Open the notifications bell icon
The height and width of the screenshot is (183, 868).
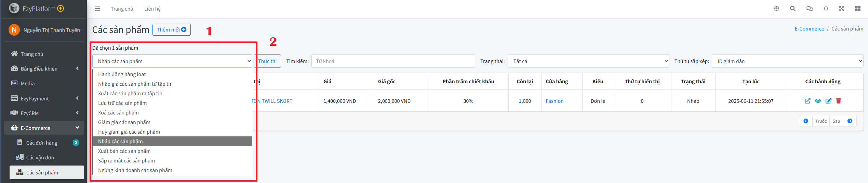click(826, 9)
